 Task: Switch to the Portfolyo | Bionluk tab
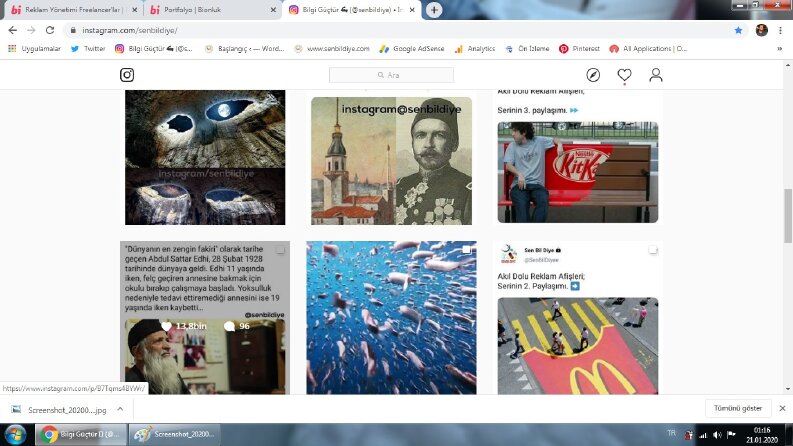212,10
